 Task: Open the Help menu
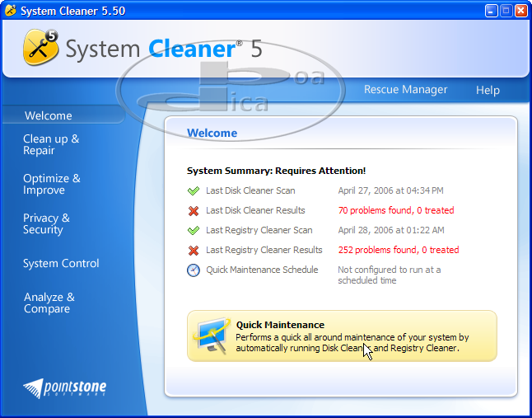point(488,90)
